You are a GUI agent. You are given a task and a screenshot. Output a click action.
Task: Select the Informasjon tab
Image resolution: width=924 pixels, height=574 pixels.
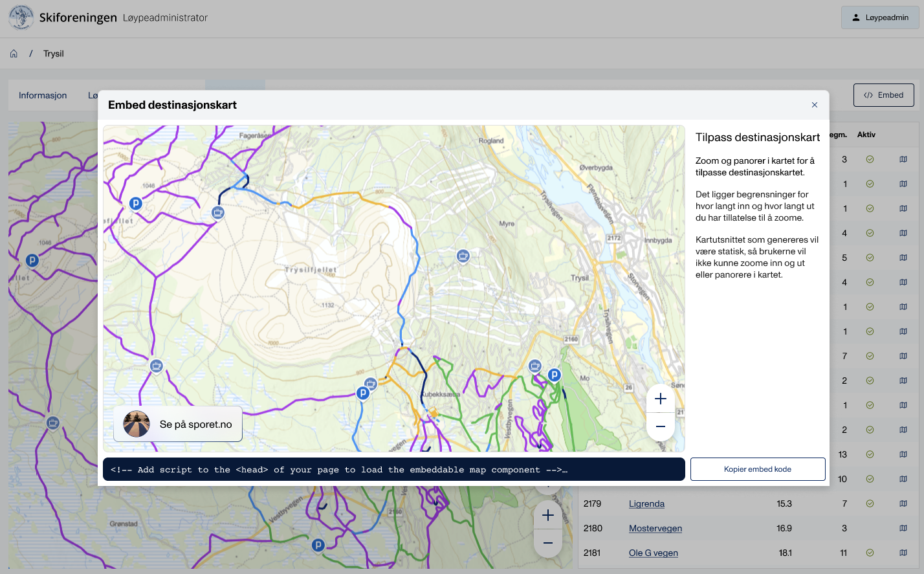tap(43, 95)
